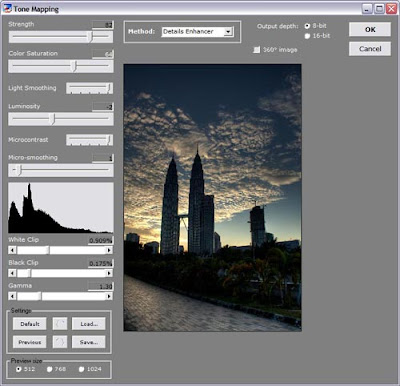Click the towers preview image
400x386 pixels.
[x=212, y=197]
